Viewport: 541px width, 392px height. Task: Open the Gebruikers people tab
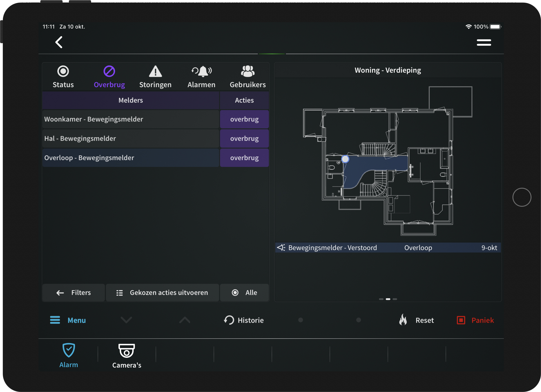click(x=248, y=72)
